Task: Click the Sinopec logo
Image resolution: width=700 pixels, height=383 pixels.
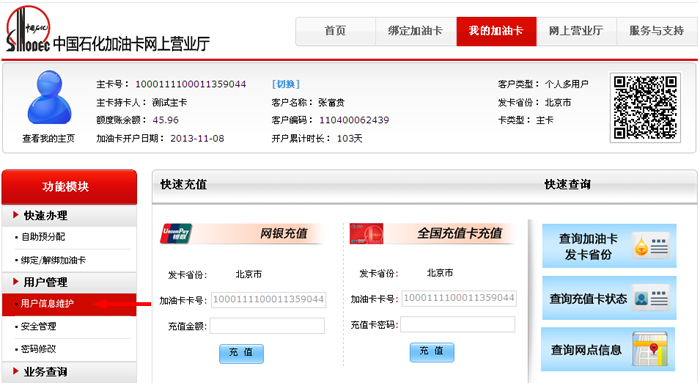Action: click(x=28, y=29)
